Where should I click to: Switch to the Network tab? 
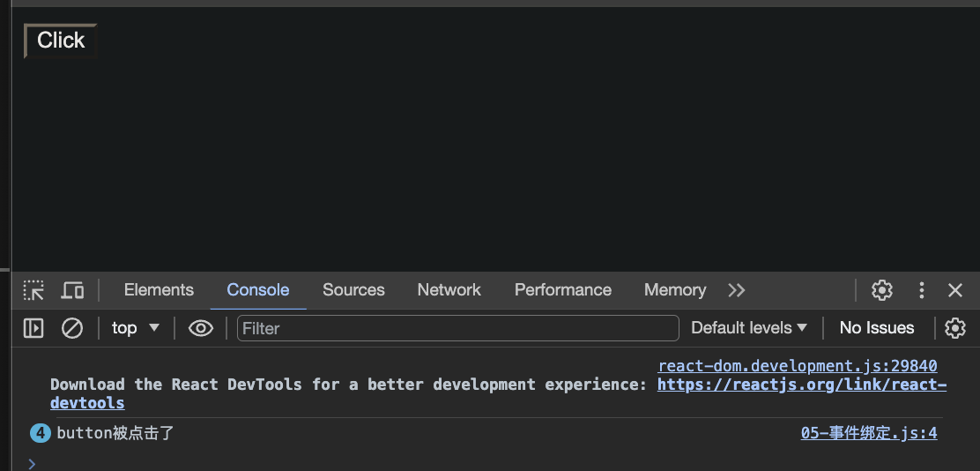(449, 290)
